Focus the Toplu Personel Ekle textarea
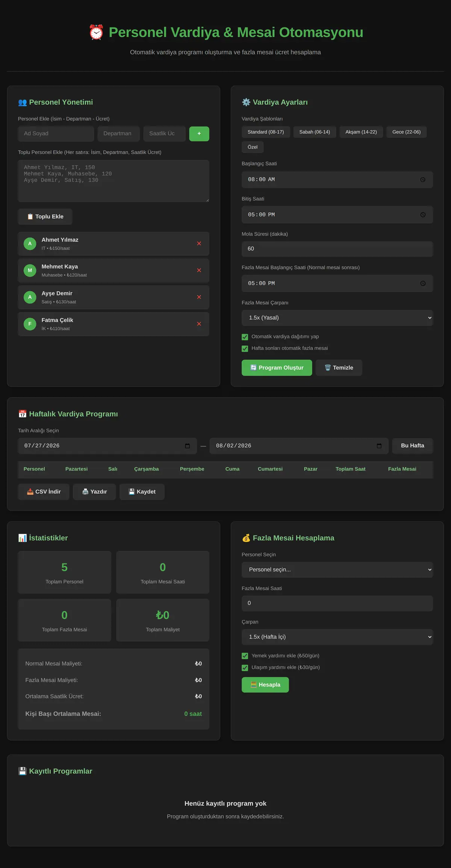Screen dimensions: 451x868 [114, 181]
